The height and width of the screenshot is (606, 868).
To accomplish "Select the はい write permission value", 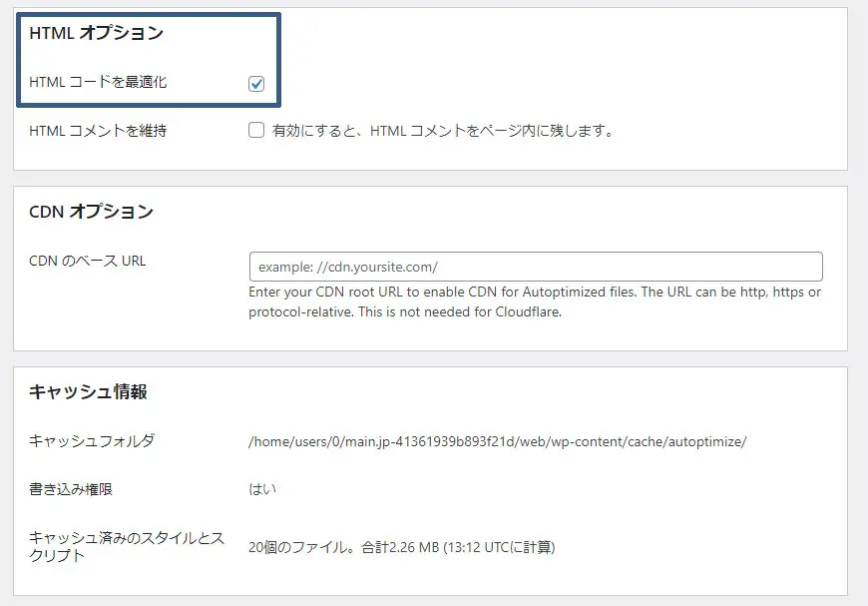I will click(258, 489).
